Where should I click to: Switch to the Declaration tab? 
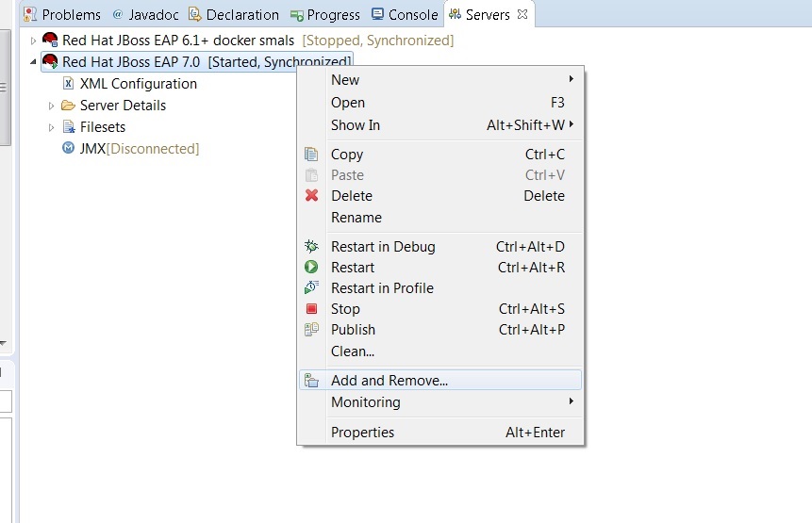(x=234, y=14)
